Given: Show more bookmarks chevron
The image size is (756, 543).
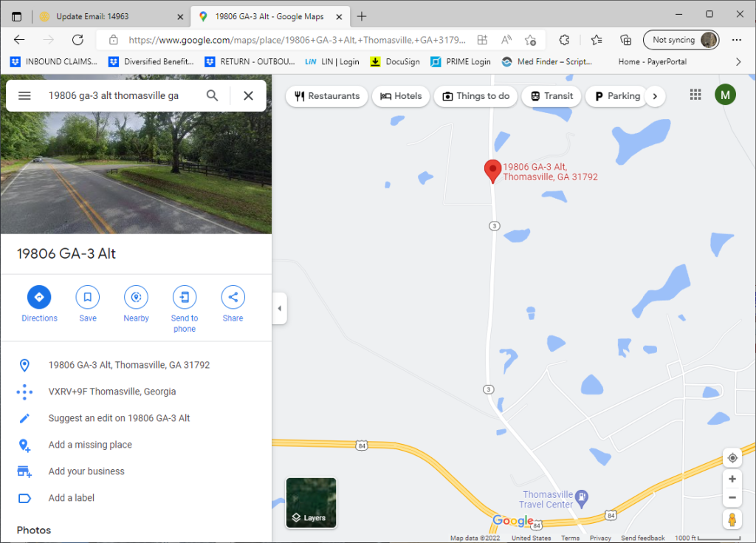Looking at the screenshot, I should tap(738, 62).
